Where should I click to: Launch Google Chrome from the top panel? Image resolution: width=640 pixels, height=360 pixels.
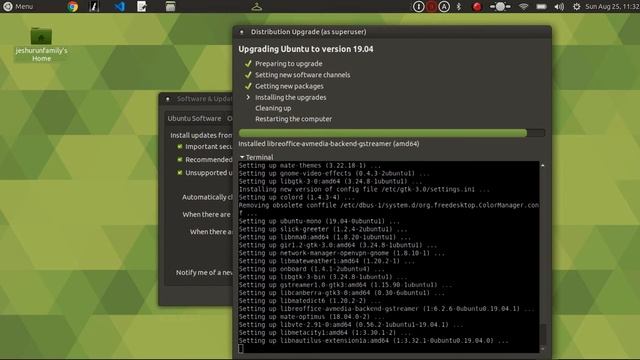tap(73, 7)
